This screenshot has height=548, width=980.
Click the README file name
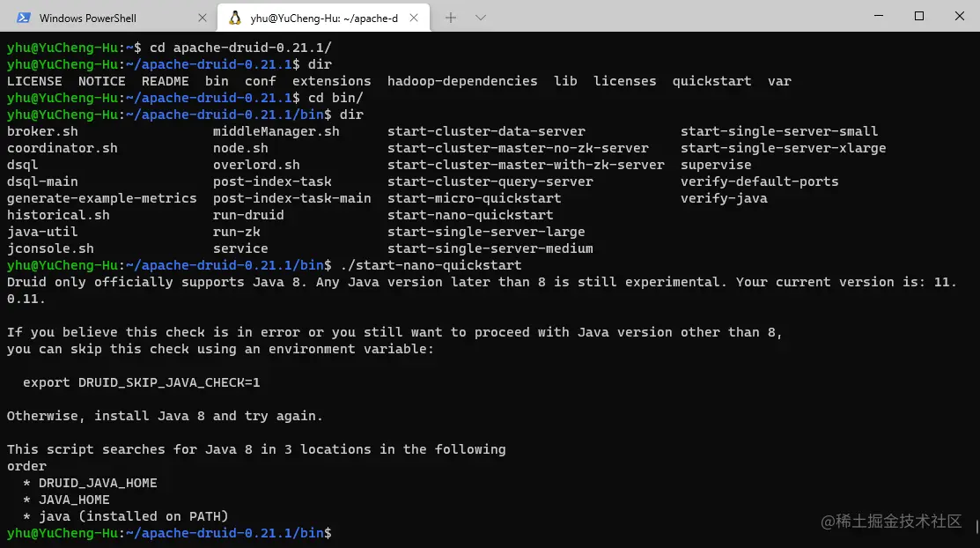coord(165,81)
